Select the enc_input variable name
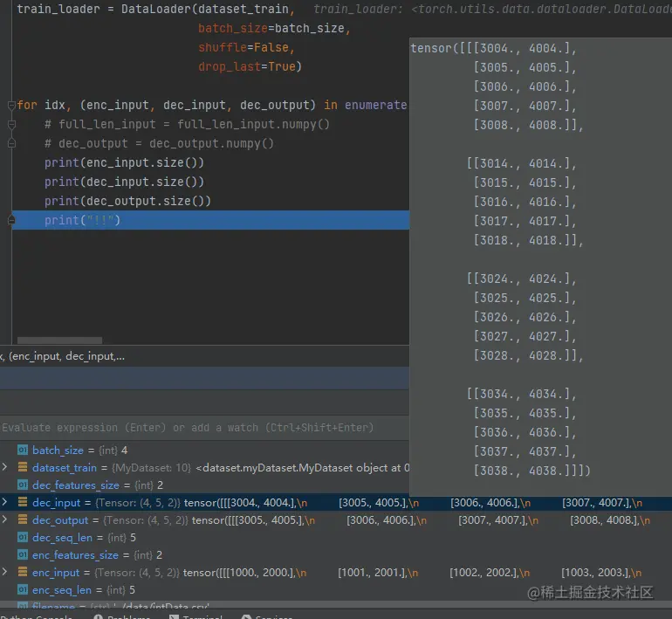Screen dimensions: 672x619 pos(56,573)
